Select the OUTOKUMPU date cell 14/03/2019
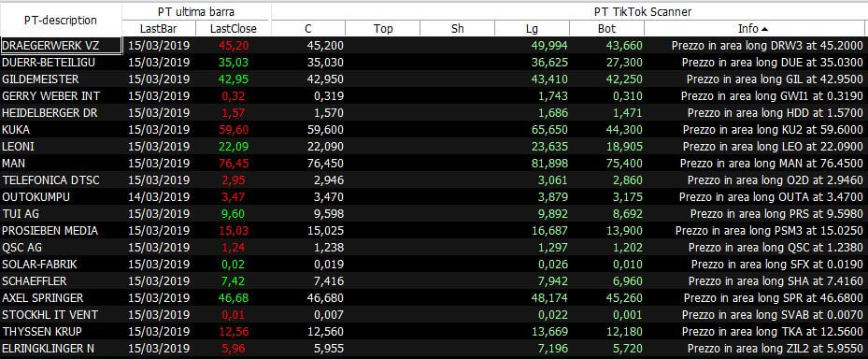 (159, 196)
